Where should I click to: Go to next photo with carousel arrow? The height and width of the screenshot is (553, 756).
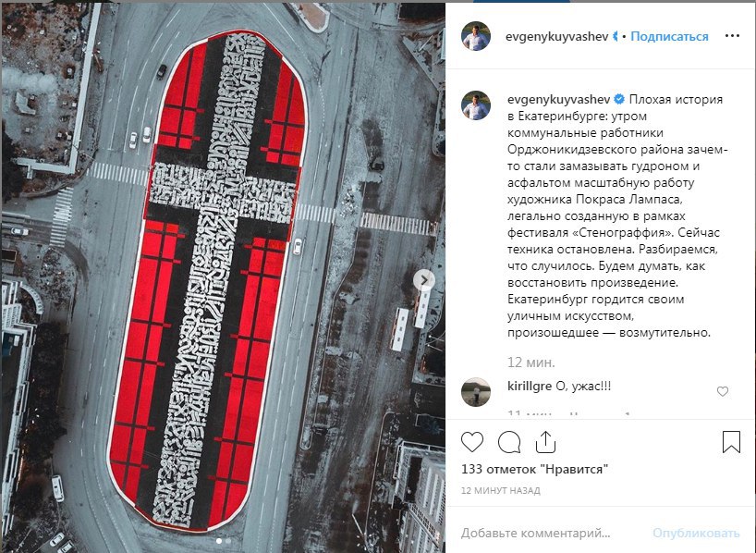coord(424,280)
